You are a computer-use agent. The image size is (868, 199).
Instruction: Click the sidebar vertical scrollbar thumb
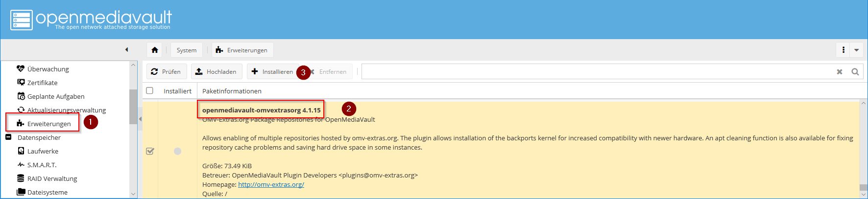[x=133, y=107]
